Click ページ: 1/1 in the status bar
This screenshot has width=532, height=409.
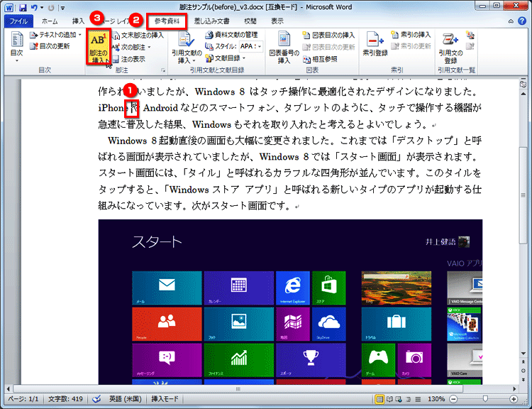click(23, 399)
